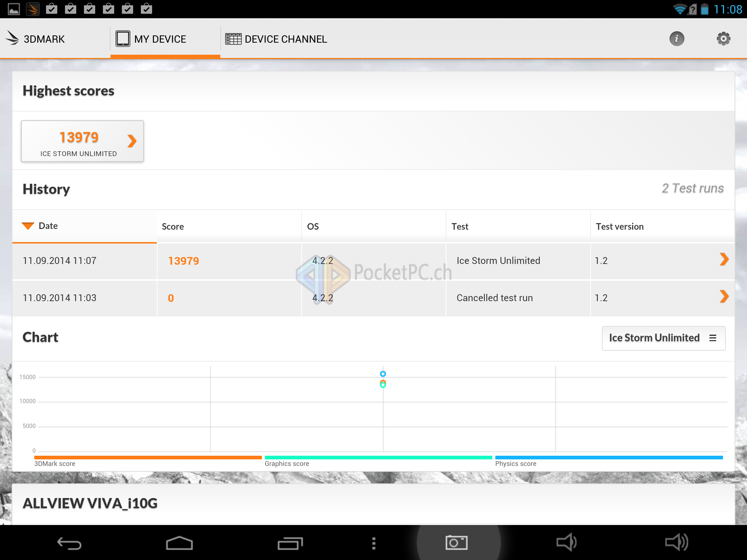This screenshot has width=747, height=560.
Task: Click the Test version column header
Action: tap(662, 226)
